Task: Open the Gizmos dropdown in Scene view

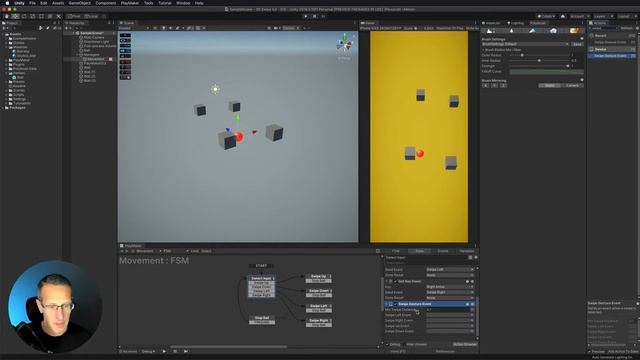Action: 291,28
